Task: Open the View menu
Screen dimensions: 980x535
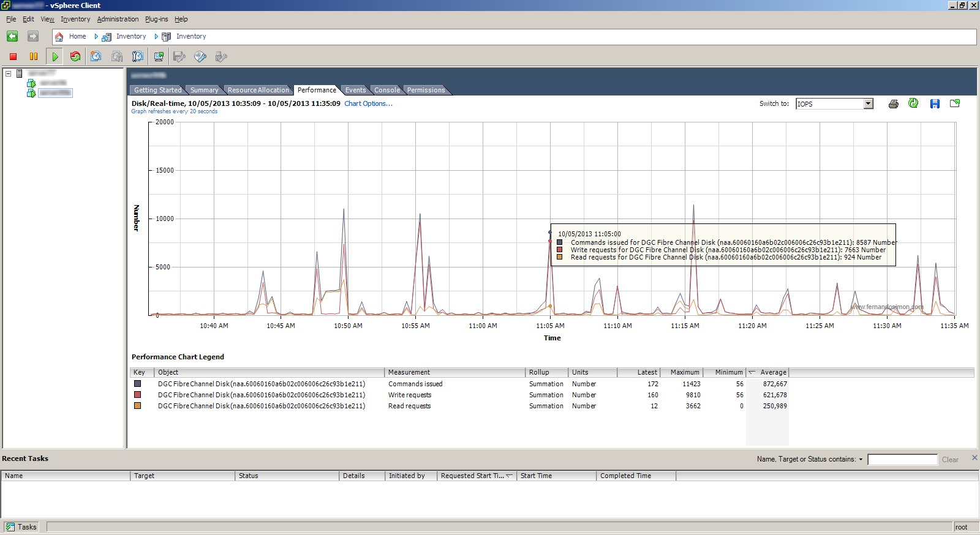Action: point(47,20)
